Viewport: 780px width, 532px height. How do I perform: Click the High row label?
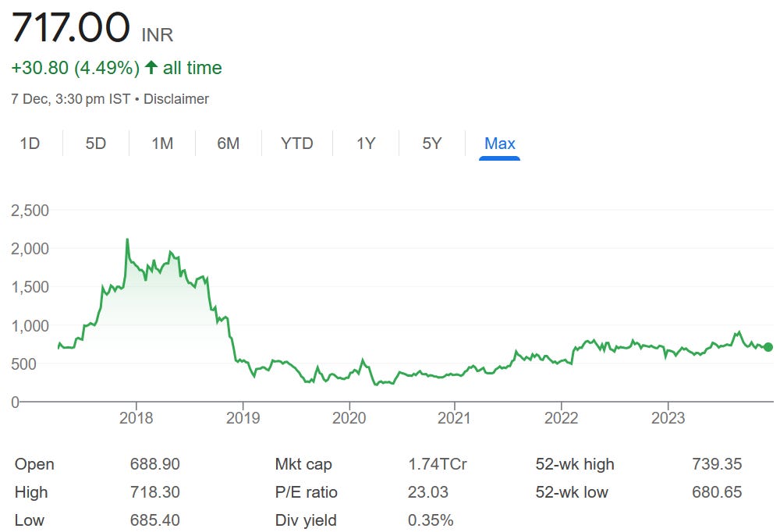click(x=31, y=492)
